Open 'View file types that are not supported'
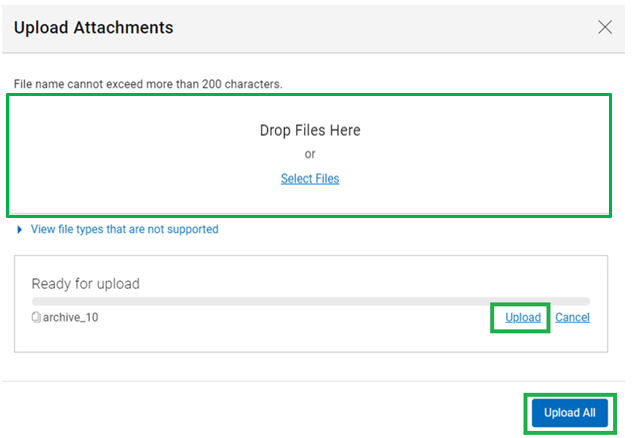Viewport: 633px width, 438px height. coord(124,229)
